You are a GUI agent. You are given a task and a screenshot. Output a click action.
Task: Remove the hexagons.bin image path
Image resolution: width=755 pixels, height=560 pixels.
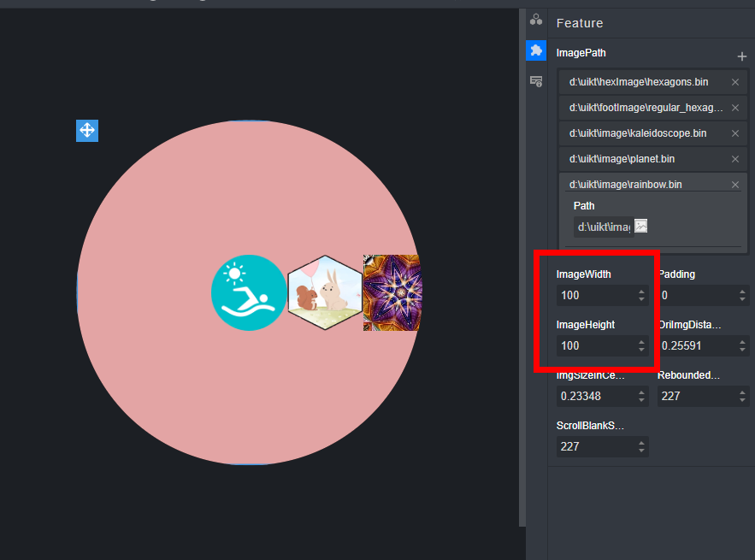point(735,82)
